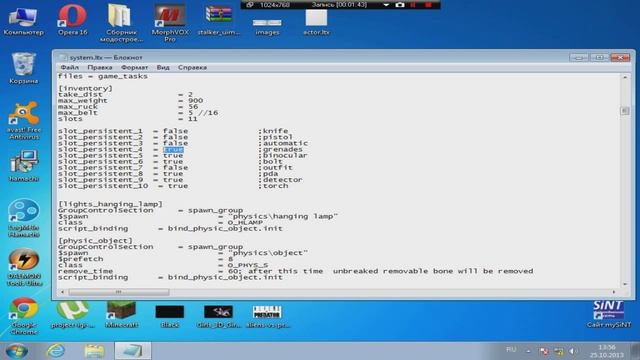
Task: Open the Windows Start menu
Action: [16, 351]
